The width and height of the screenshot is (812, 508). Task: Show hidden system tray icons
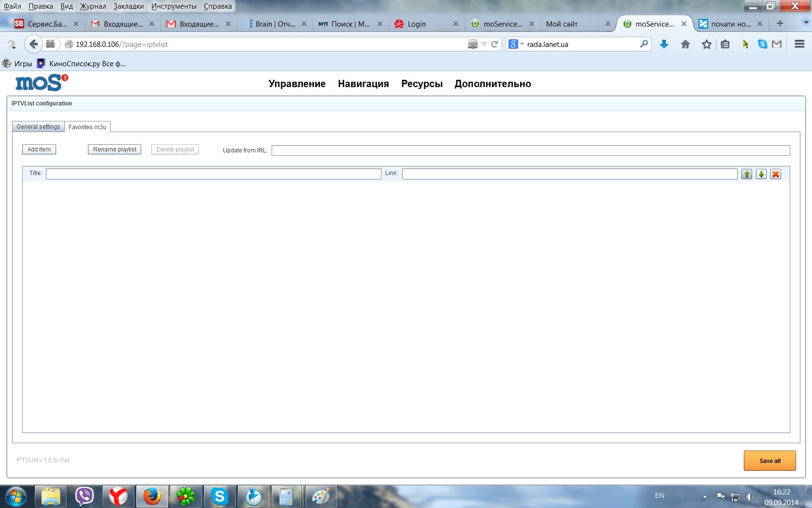[x=705, y=496]
